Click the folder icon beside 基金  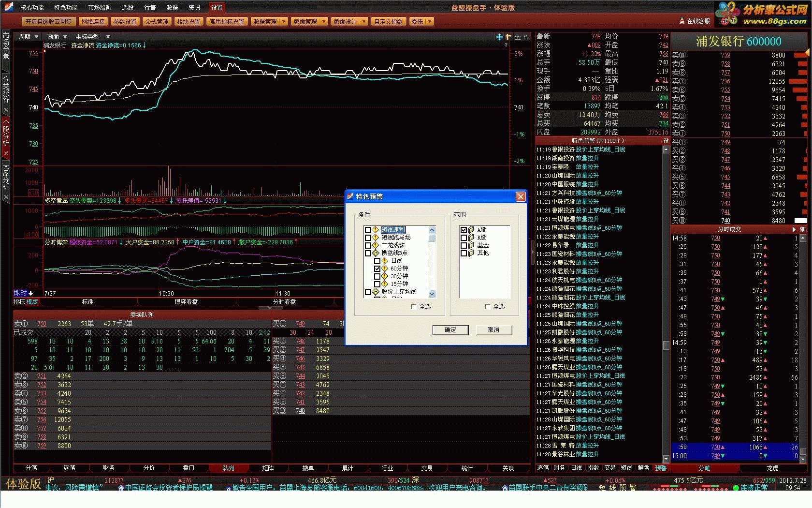pos(471,245)
